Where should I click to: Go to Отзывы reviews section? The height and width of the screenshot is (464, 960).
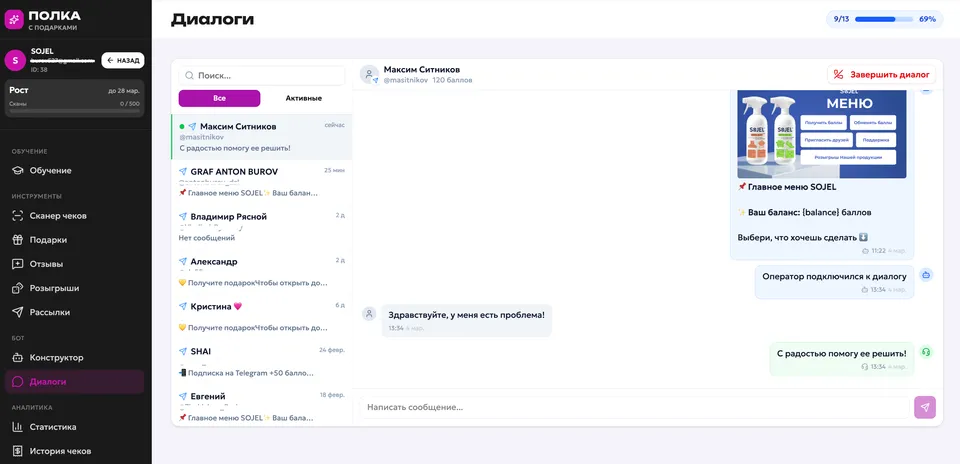(46, 264)
